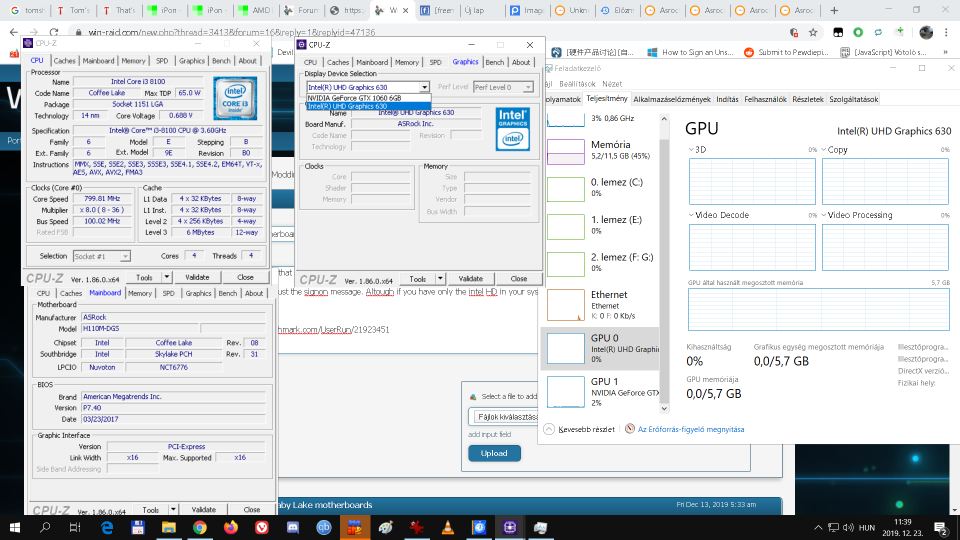Open taskbar Search magnifier
This screenshot has height=540, width=960.
(45, 527)
